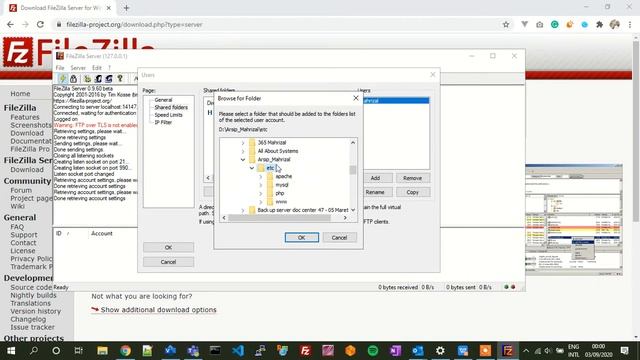Viewport: 640px width, 360px height.
Task: Click the browser address bar
Action: pos(278,24)
